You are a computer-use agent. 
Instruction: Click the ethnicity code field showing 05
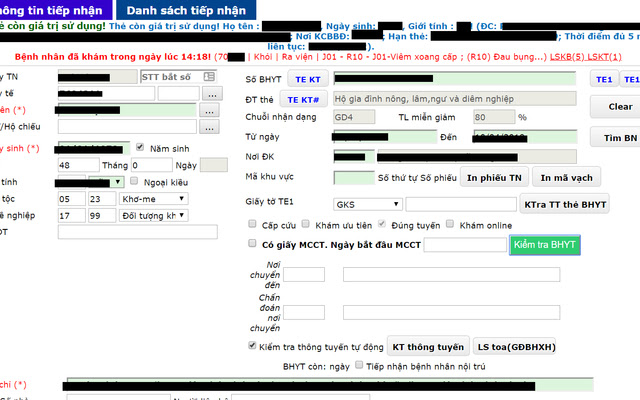point(72,199)
